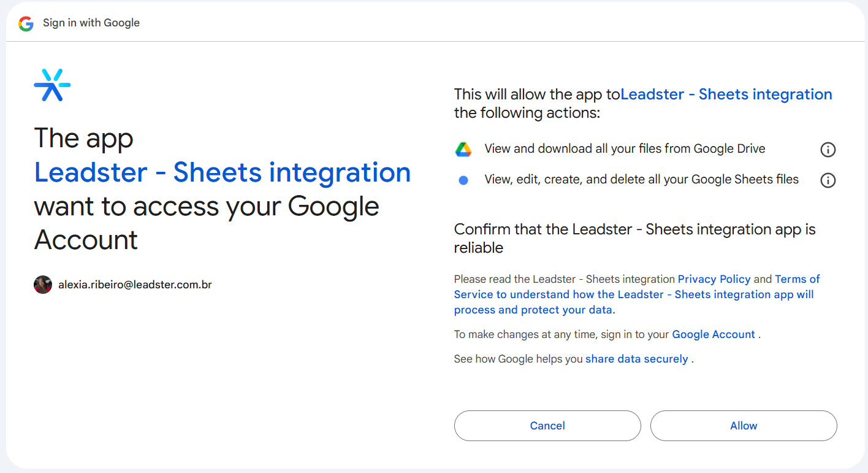Click the blue Sheets permission dot
868x473 pixels.
(x=463, y=180)
